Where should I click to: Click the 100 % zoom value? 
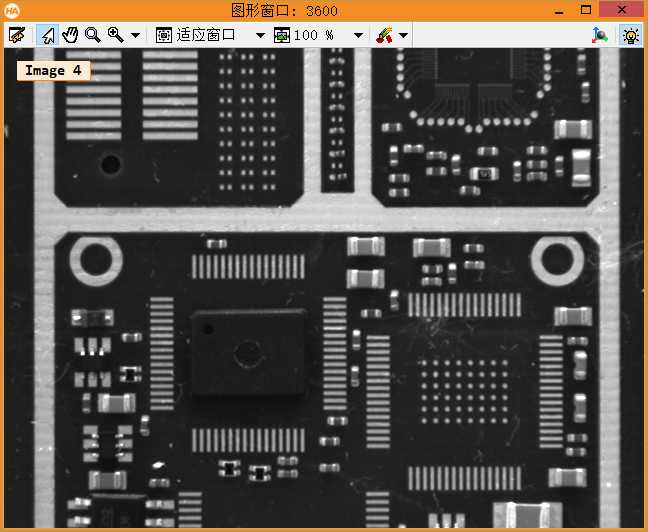coord(314,35)
